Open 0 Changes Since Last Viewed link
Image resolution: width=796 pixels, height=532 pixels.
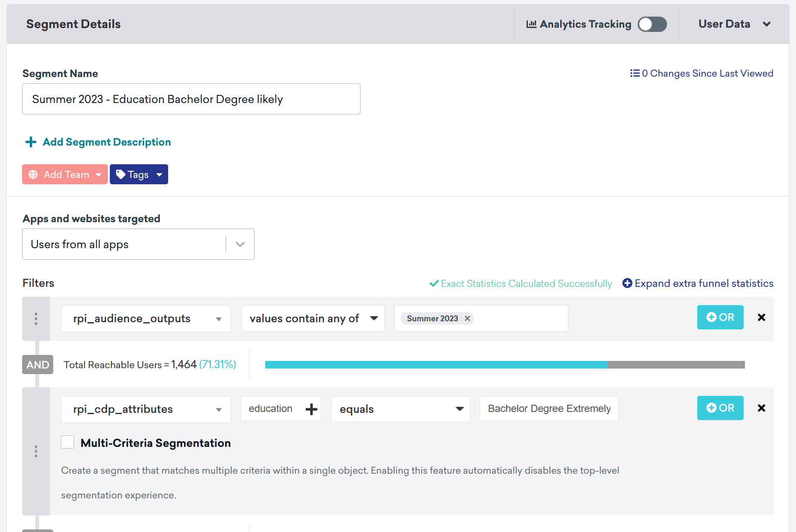(x=702, y=73)
